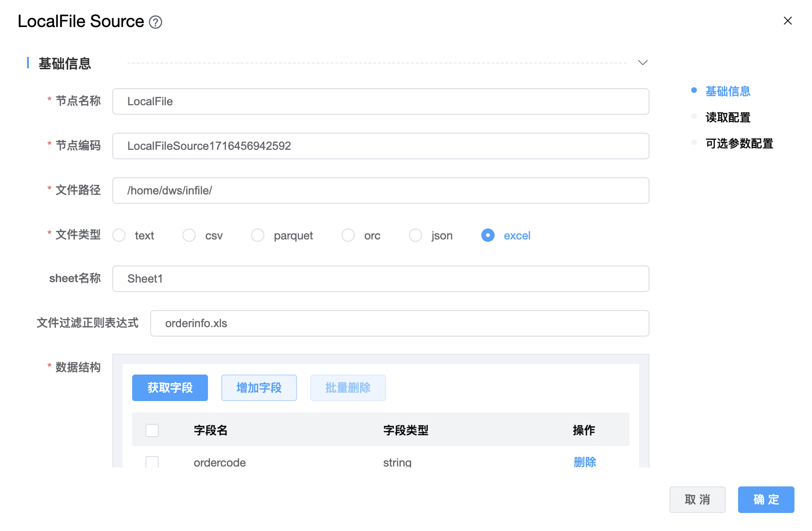
Task: Focus the 文件路径 input field
Action: click(x=380, y=191)
